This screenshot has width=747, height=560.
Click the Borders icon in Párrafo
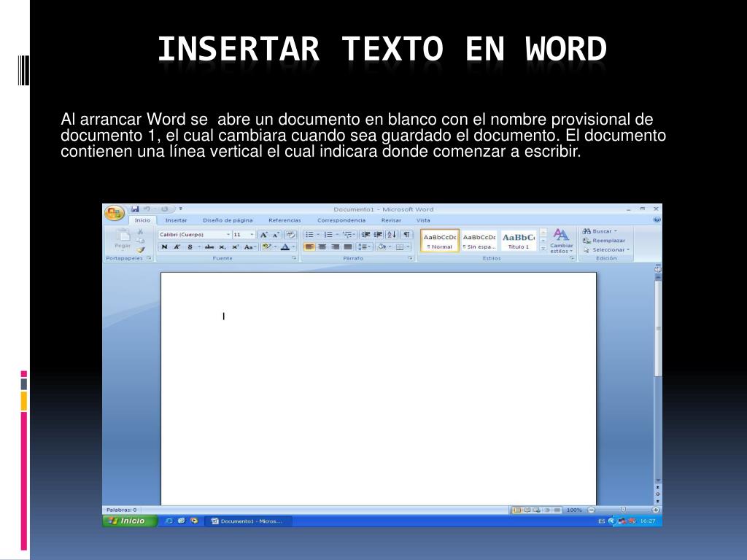point(400,246)
